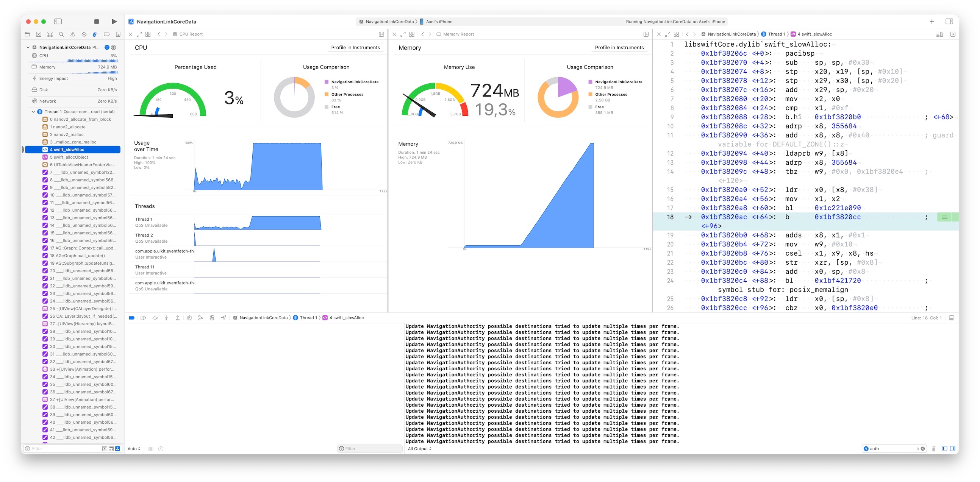Click NavigationLinkCoreData in debug bar breadcrumb
The height and width of the screenshot is (482, 980).
260,318
